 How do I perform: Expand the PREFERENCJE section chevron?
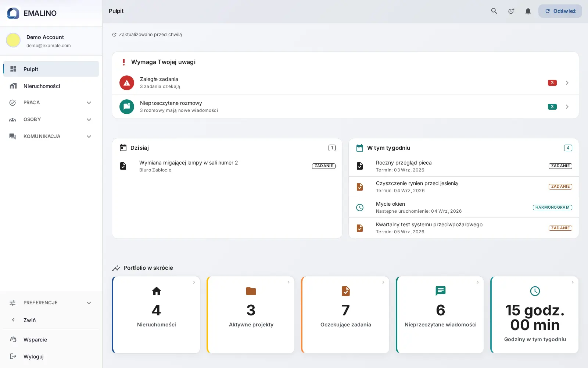[89, 303]
